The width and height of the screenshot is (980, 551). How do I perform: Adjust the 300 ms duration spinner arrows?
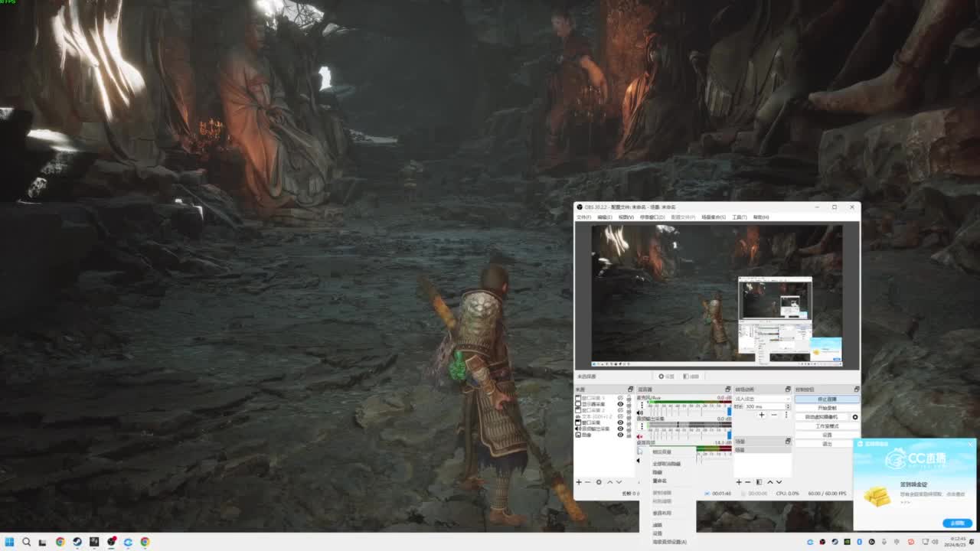point(789,406)
